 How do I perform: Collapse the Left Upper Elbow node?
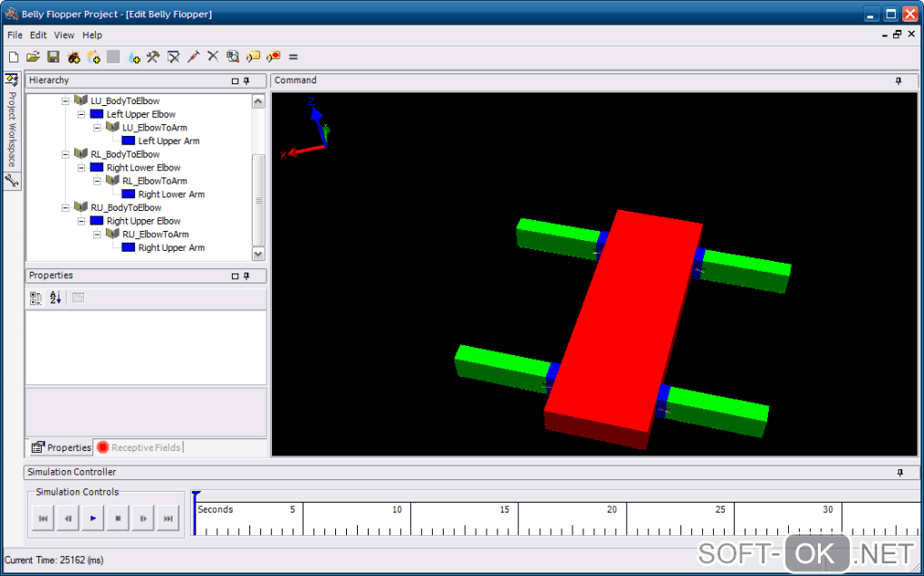click(82, 114)
